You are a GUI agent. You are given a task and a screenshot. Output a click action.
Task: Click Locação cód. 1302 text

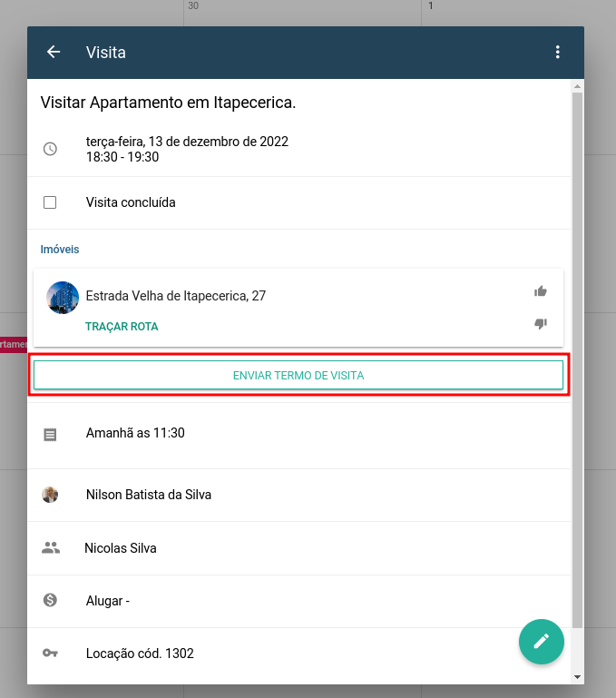tap(140, 654)
